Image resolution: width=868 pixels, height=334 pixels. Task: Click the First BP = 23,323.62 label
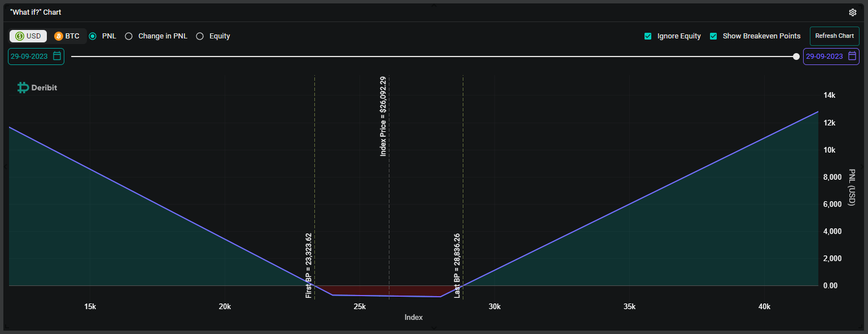(309, 265)
